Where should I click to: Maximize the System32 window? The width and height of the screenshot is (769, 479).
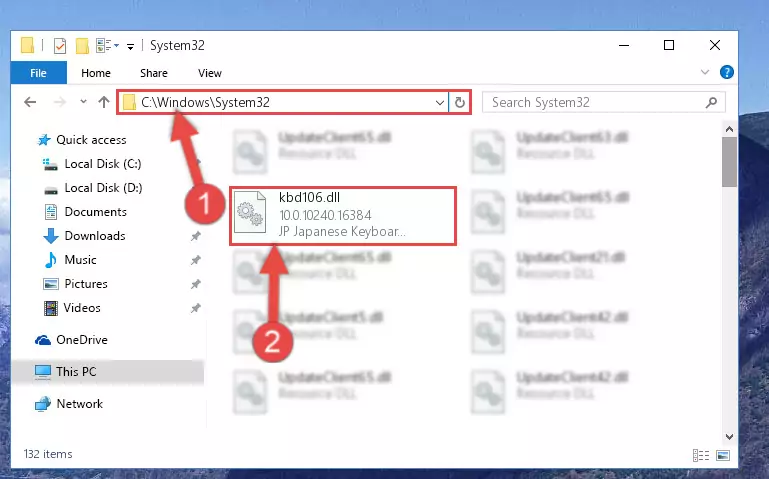(x=668, y=46)
